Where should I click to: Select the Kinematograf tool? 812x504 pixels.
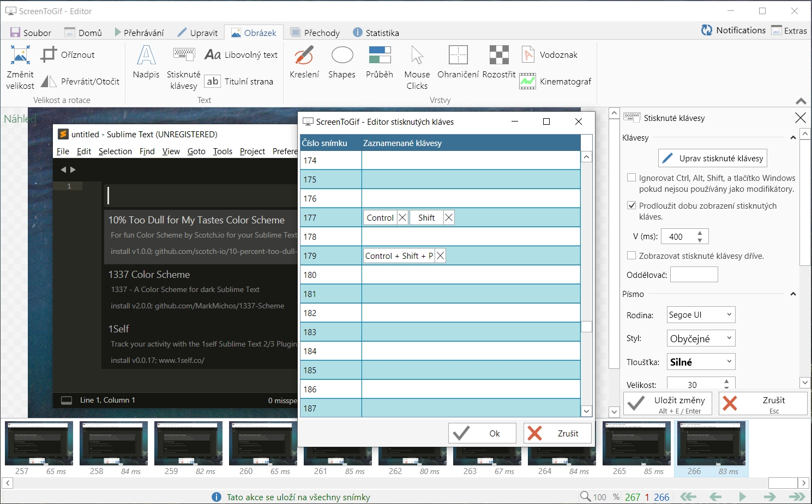coord(556,81)
